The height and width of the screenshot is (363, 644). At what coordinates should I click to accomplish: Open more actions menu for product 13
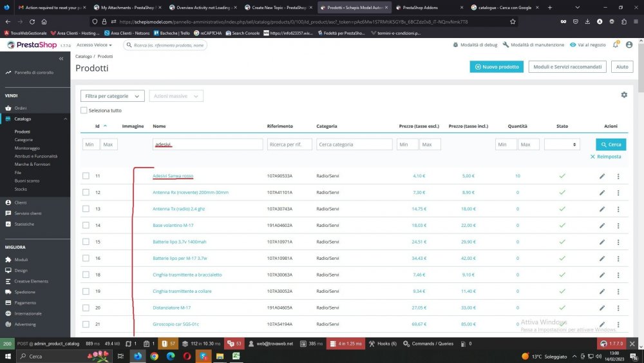pos(618,209)
